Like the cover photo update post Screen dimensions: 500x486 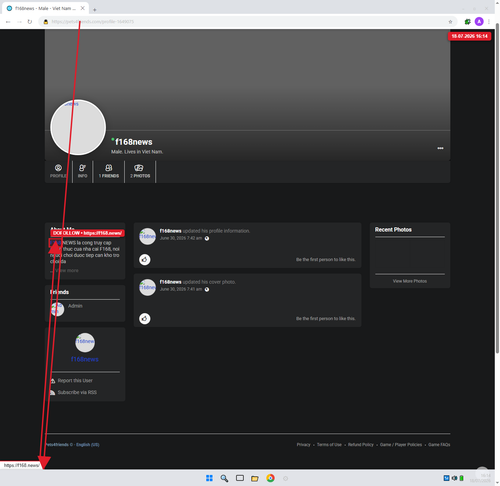coord(144,319)
